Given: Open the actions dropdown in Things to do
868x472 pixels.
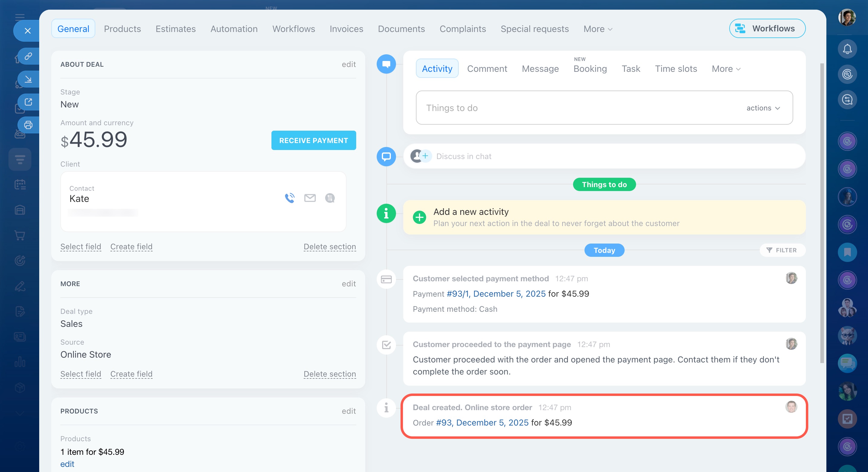Looking at the screenshot, I should pos(763,108).
